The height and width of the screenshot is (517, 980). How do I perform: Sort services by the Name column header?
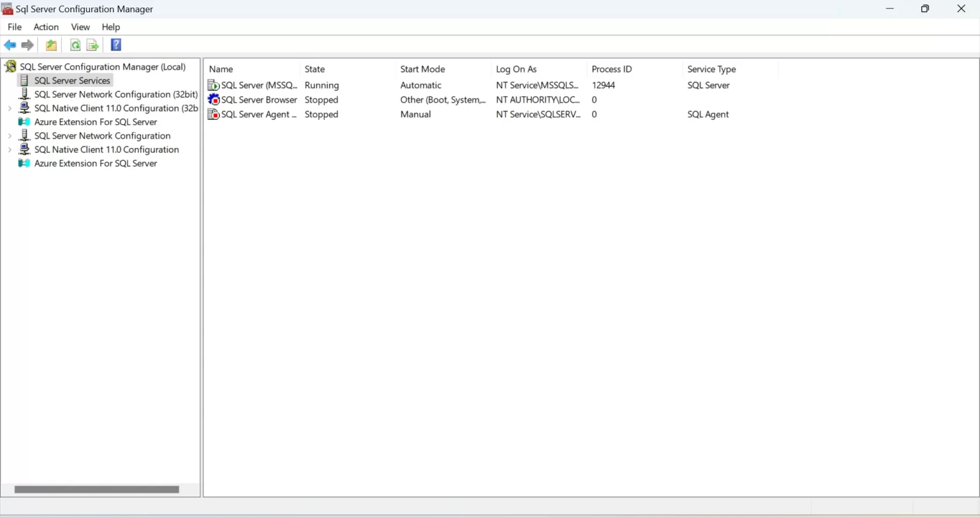tap(221, 69)
